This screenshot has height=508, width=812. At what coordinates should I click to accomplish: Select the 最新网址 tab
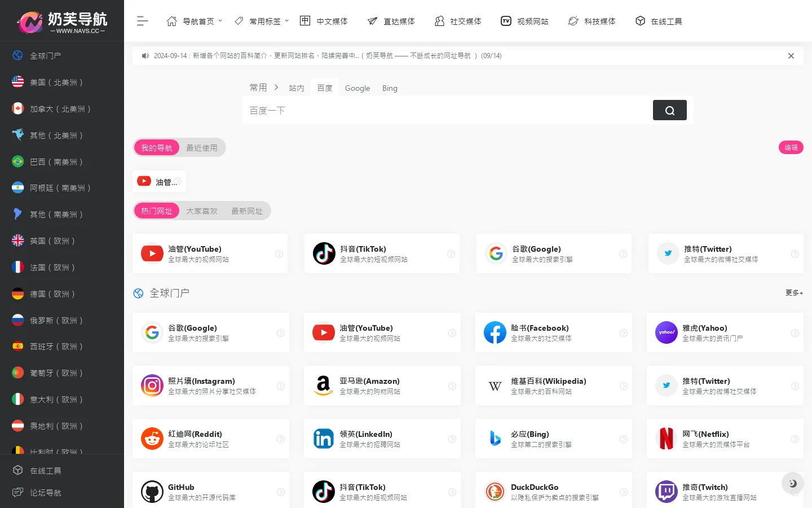pos(247,211)
